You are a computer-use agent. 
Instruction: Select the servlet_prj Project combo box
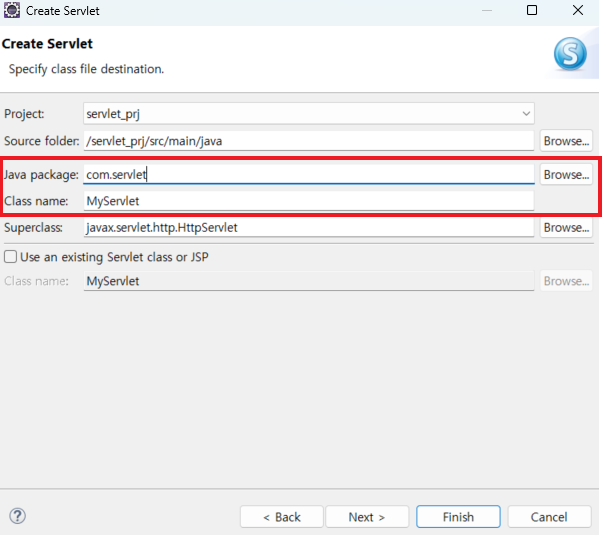309,113
